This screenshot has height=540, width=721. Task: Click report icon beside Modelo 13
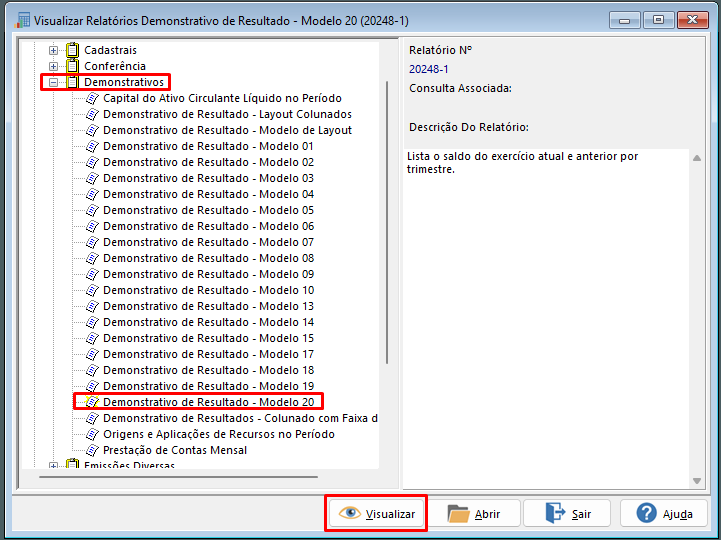pos(92,306)
